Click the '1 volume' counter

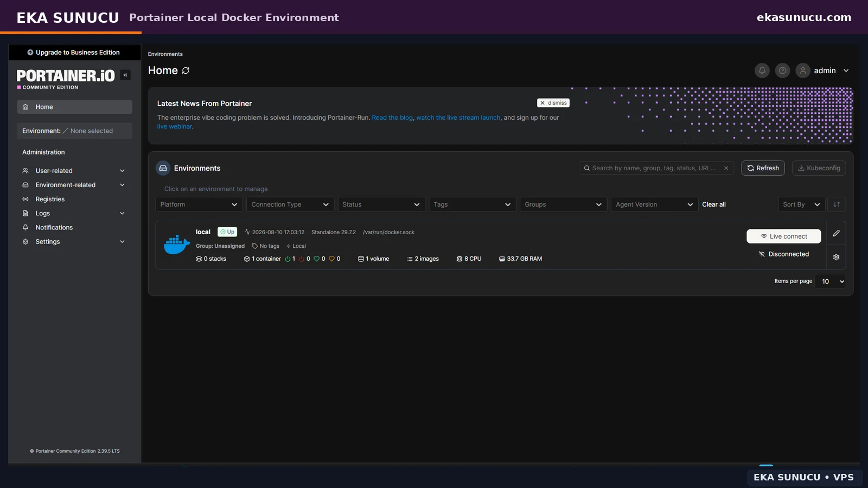pyautogui.click(x=374, y=259)
